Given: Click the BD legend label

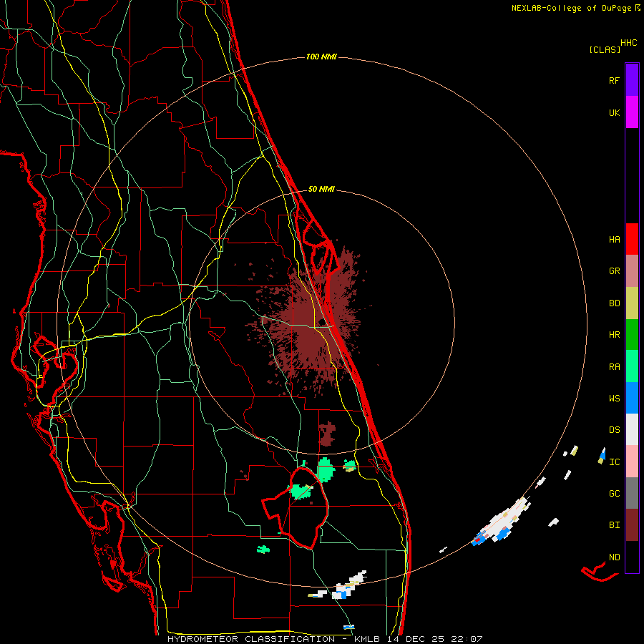Looking at the screenshot, I should pyautogui.click(x=614, y=303).
